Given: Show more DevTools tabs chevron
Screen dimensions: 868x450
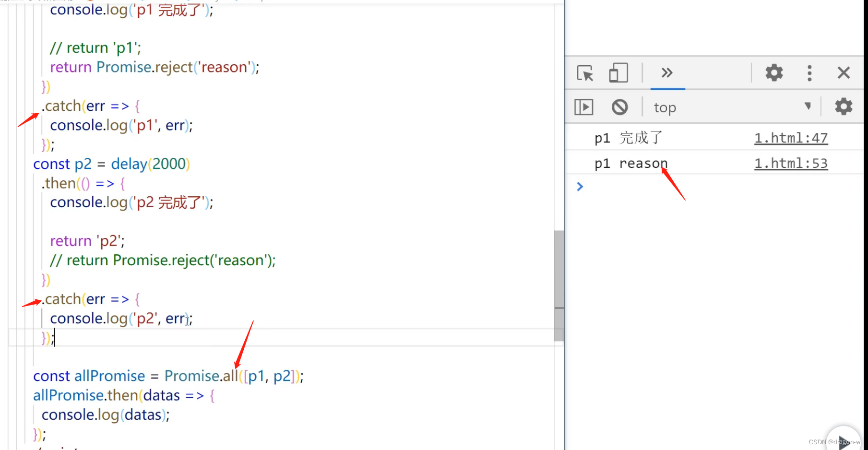Looking at the screenshot, I should [667, 73].
